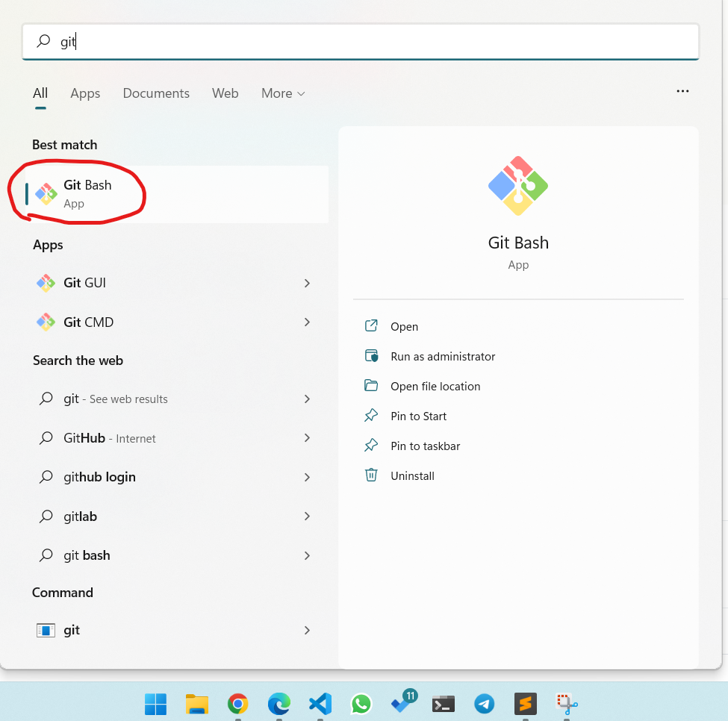Click the Pin to Start pin icon
The height and width of the screenshot is (721, 728).
[x=371, y=416]
